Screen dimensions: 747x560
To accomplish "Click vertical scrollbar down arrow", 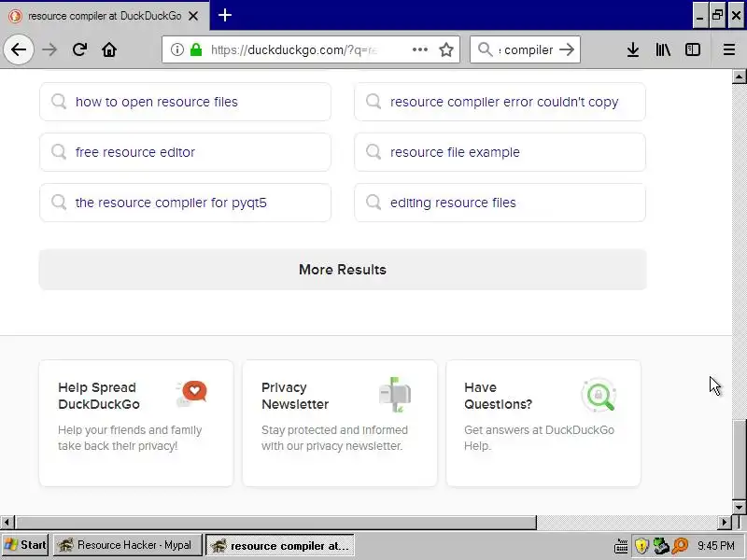I will pos(739,508).
